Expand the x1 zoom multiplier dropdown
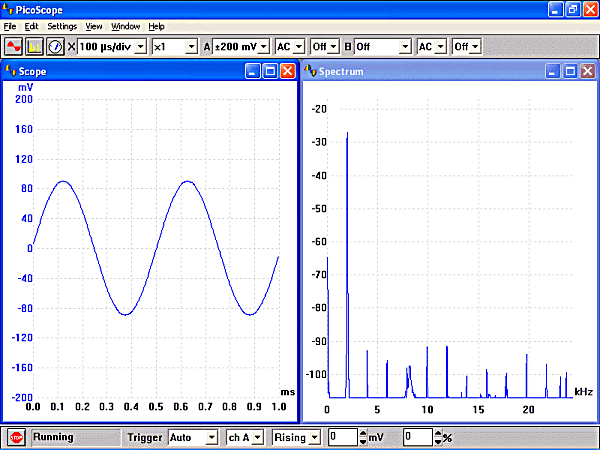Viewport: 600px width, 450px height. (190, 46)
